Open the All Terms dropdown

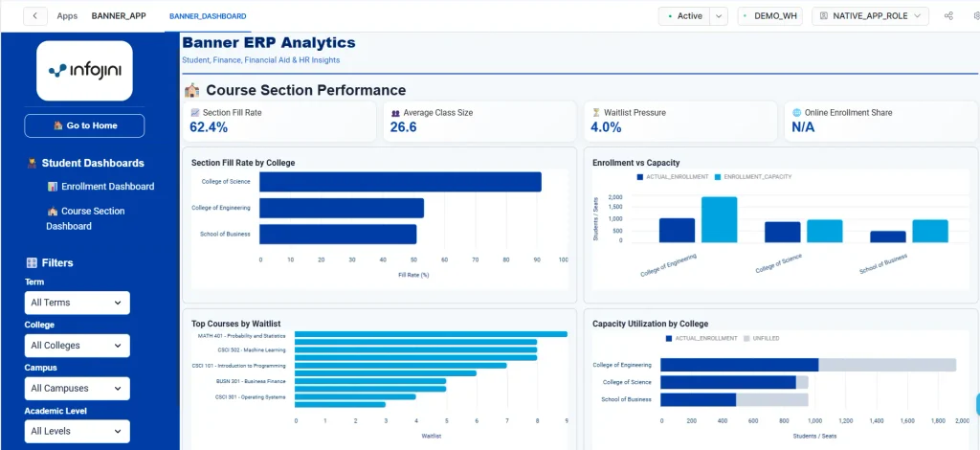[77, 303]
